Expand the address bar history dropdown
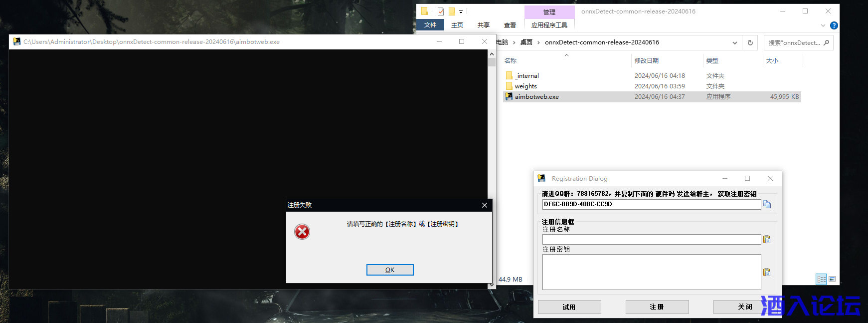The height and width of the screenshot is (323, 868). [734, 43]
